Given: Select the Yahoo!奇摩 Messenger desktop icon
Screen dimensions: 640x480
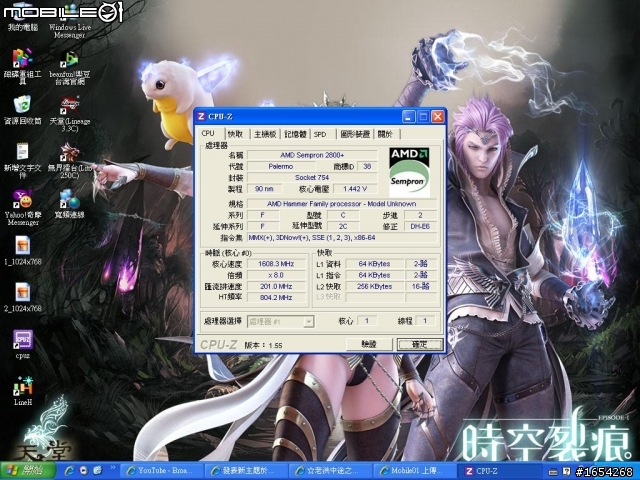Looking at the screenshot, I should tap(22, 207).
